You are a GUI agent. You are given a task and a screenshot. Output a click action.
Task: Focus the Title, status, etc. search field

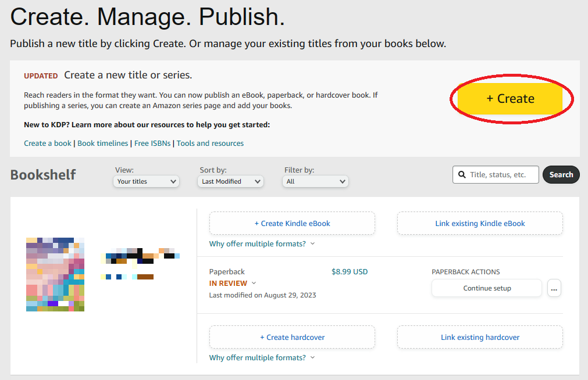[x=496, y=175]
